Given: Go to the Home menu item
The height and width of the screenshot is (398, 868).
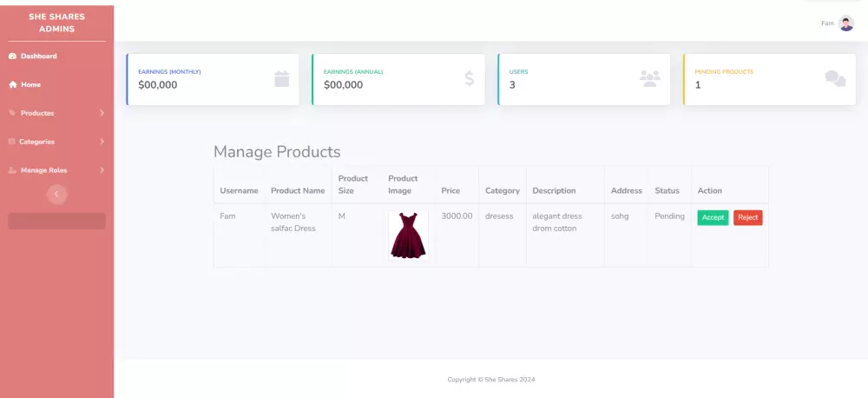Looking at the screenshot, I should [30, 85].
